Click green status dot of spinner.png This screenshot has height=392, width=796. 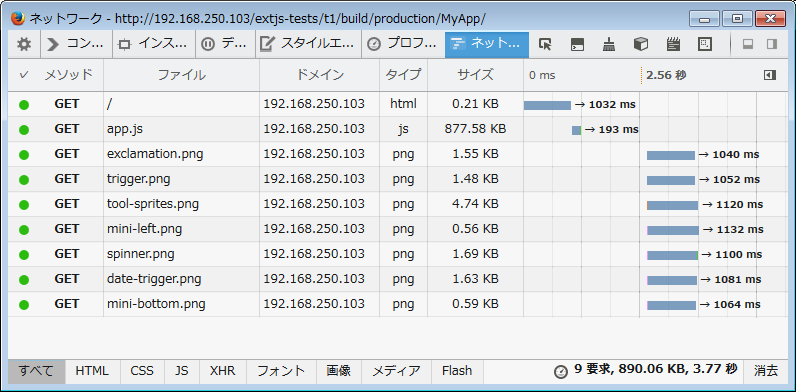[24, 255]
